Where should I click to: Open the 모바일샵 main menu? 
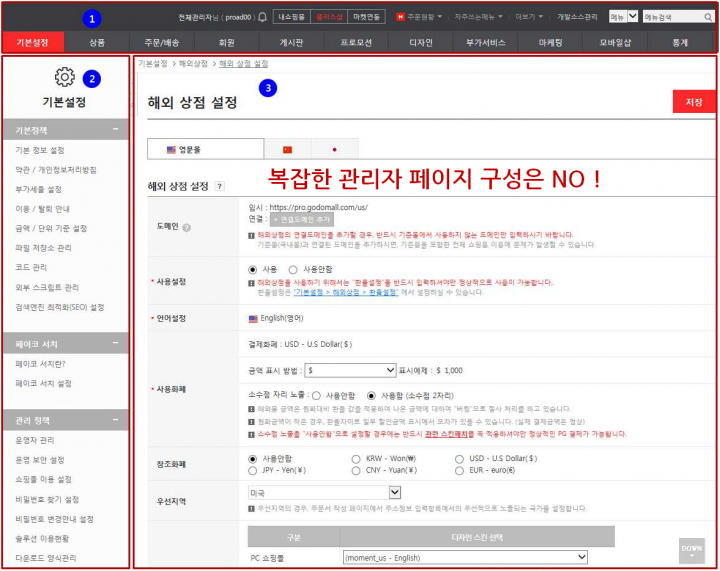pos(615,43)
